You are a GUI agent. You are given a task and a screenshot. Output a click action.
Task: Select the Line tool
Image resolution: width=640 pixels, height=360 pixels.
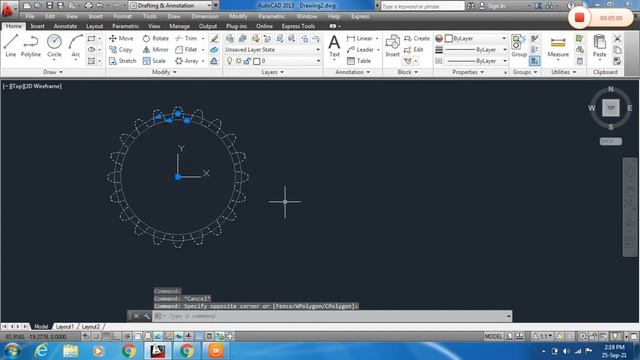pos(11,45)
